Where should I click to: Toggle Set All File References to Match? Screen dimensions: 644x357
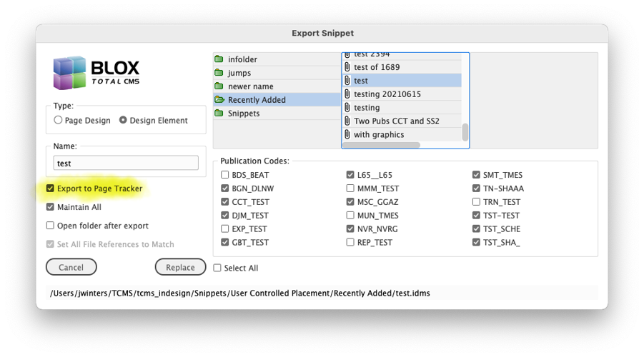pyautogui.click(x=50, y=244)
